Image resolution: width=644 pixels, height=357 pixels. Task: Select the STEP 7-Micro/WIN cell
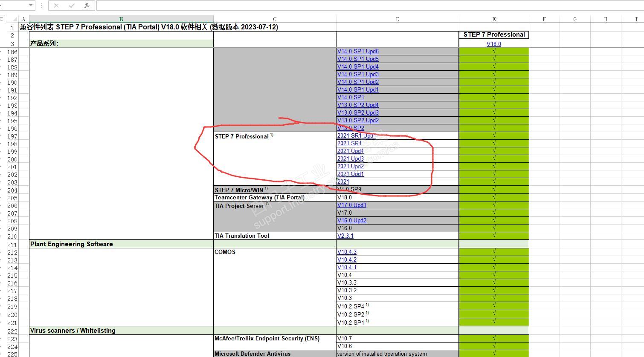pyautogui.click(x=275, y=190)
